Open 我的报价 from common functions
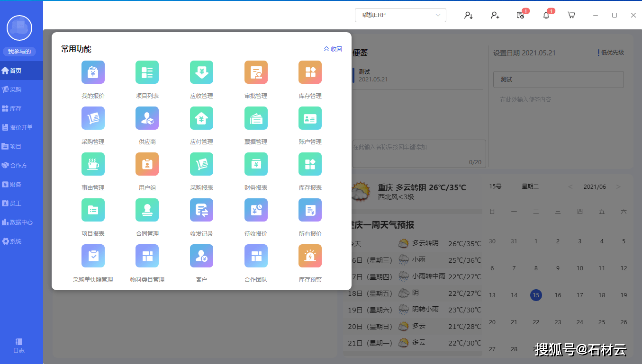Viewport: 642px width, 364px height. point(93,72)
